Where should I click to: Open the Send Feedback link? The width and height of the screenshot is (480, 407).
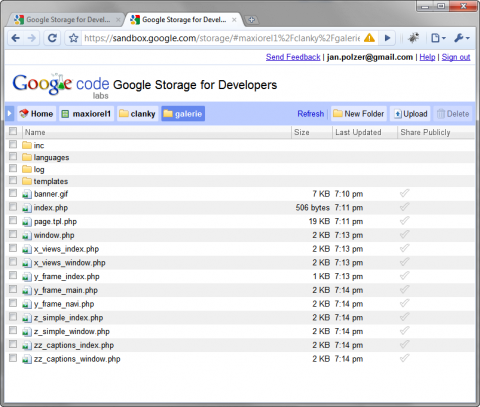(x=293, y=57)
